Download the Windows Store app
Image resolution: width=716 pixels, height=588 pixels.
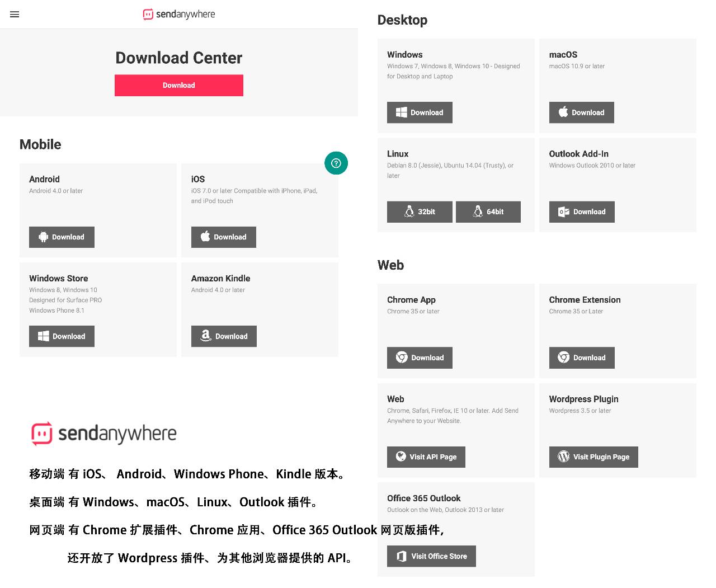tap(62, 336)
